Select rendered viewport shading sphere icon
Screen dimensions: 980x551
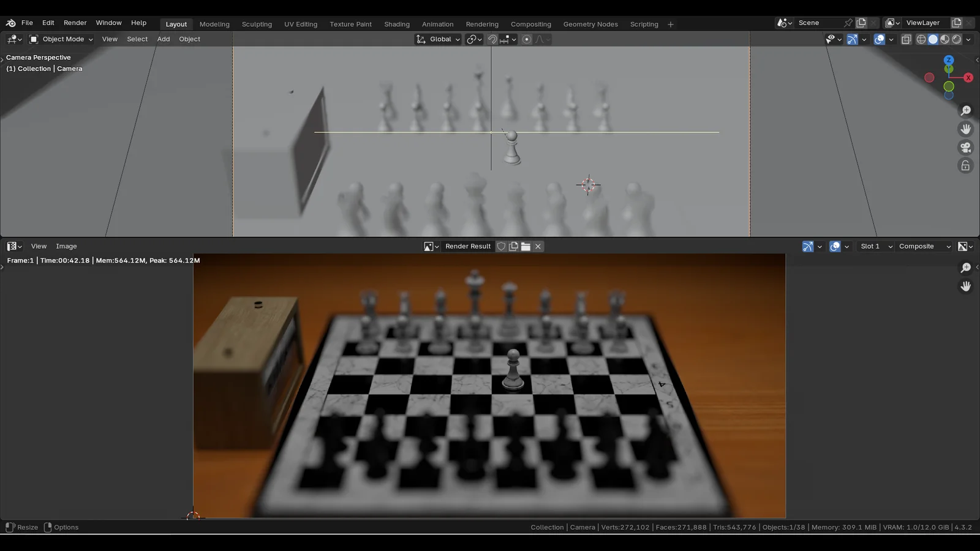(957, 39)
